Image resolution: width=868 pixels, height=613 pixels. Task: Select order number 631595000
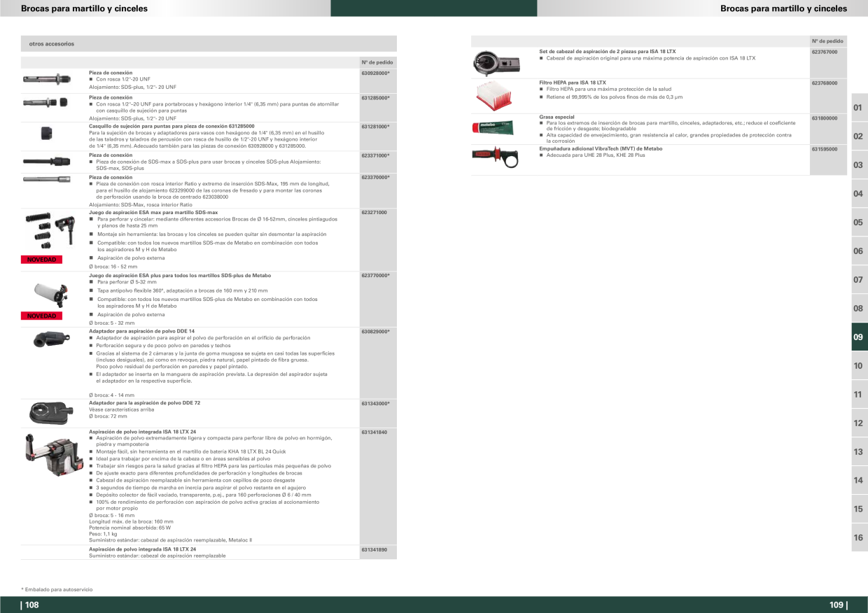(x=825, y=149)
